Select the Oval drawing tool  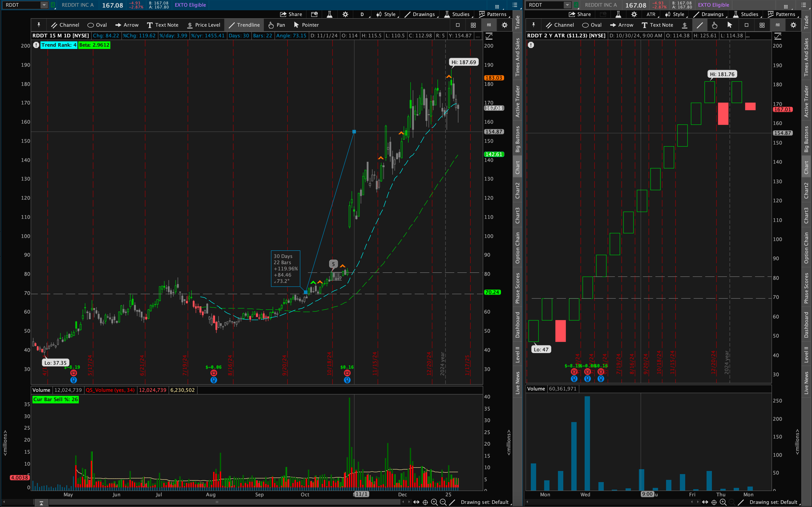click(97, 25)
